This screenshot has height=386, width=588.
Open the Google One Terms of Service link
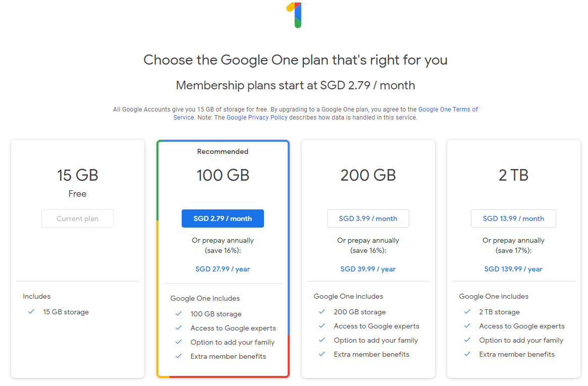(448, 109)
